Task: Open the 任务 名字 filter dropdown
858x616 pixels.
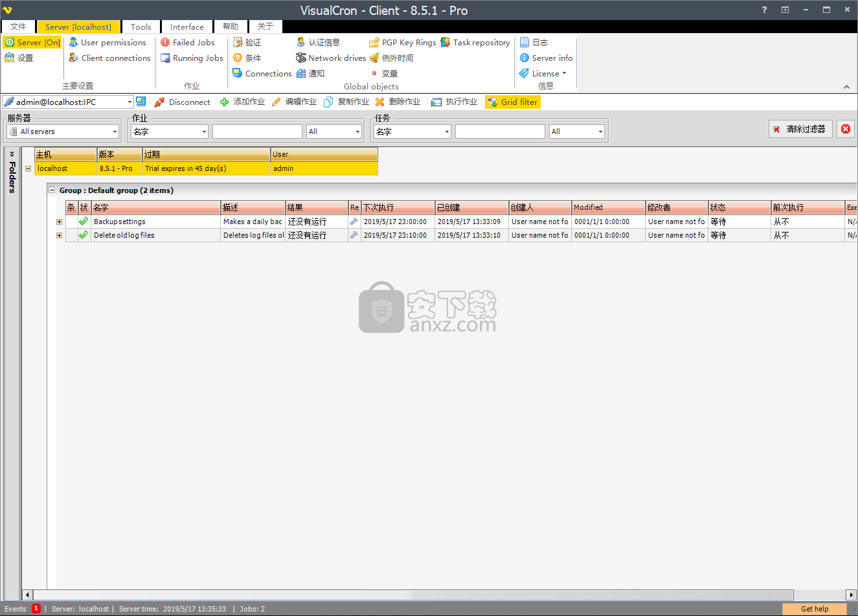Action: coord(412,131)
